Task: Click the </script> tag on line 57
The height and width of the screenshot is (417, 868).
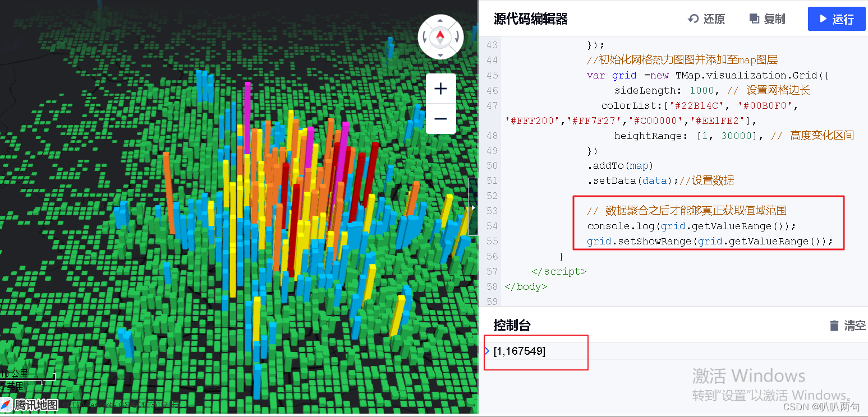Action: [559, 271]
